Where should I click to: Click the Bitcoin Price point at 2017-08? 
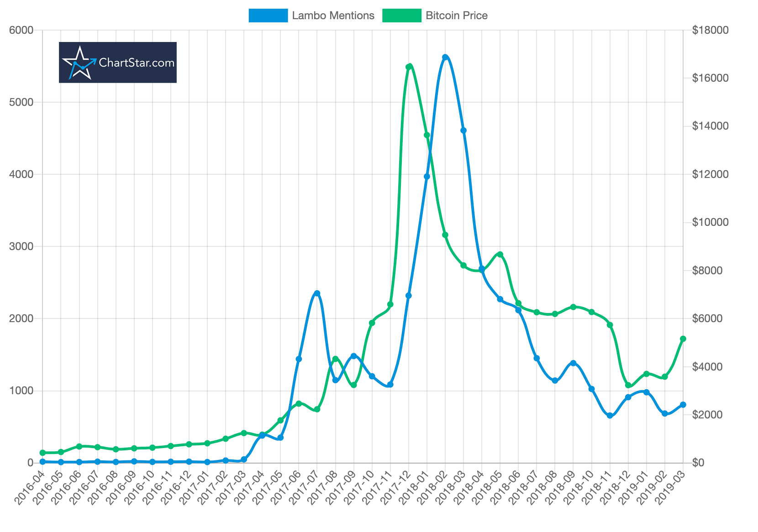click(x=335, y=359)
